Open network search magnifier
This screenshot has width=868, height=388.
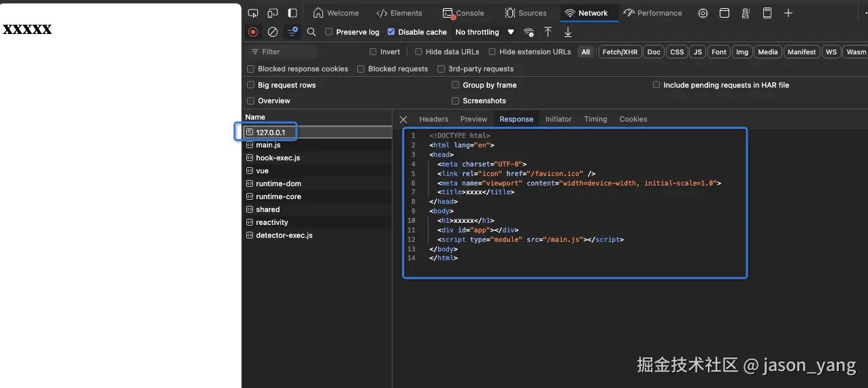(x=312, y=32)
